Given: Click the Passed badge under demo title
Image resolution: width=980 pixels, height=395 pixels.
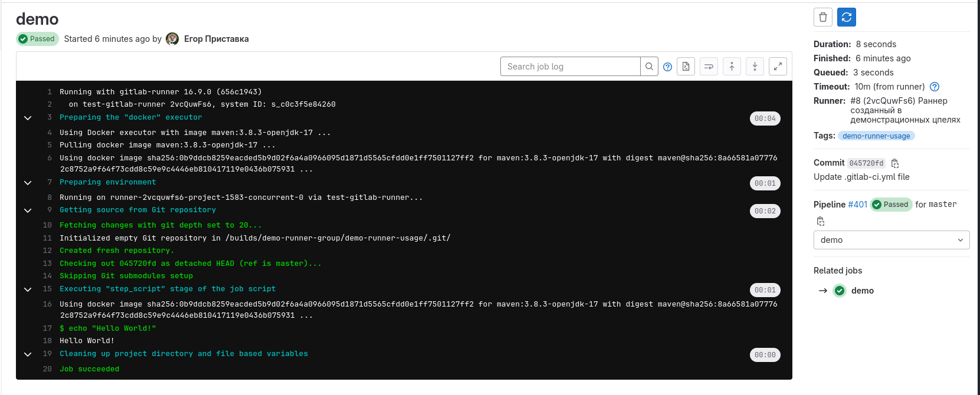Looking at the screenshot, I should tap(37, 39).
